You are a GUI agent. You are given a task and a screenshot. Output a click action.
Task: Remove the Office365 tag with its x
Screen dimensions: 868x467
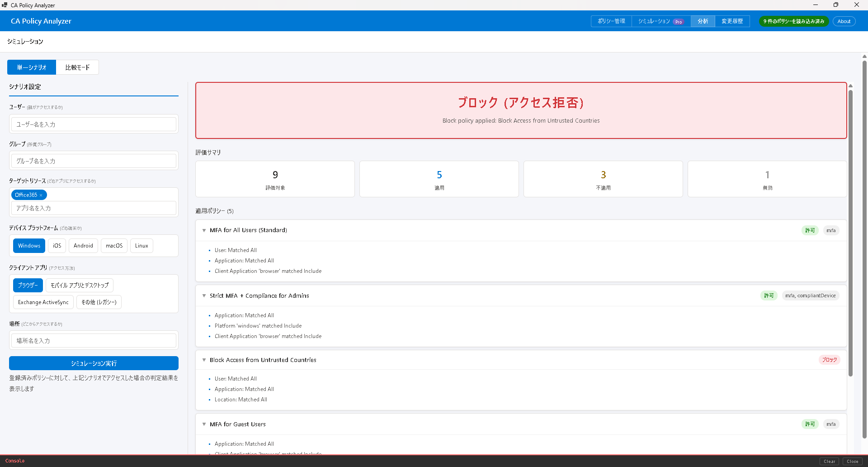pos(41,195)
